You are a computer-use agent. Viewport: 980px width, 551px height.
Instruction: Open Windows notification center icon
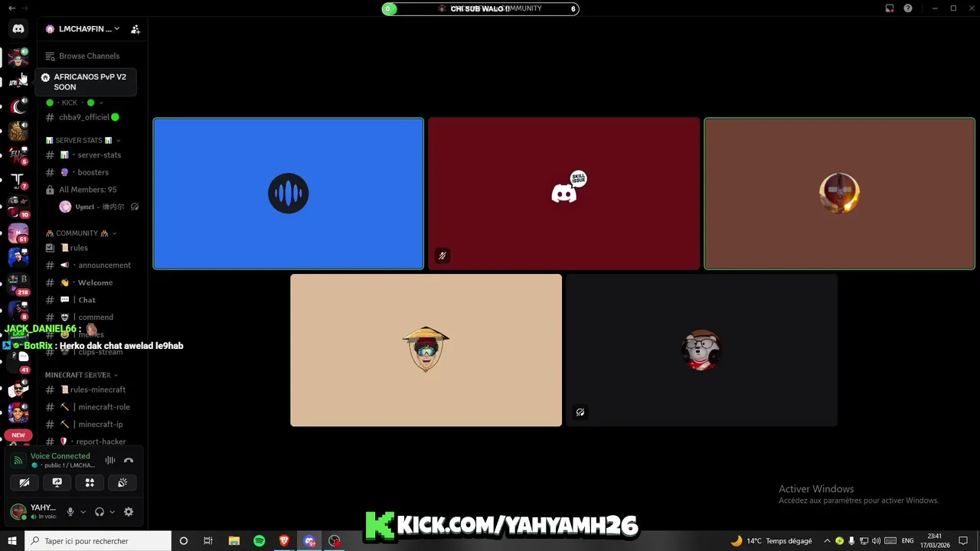963,541
